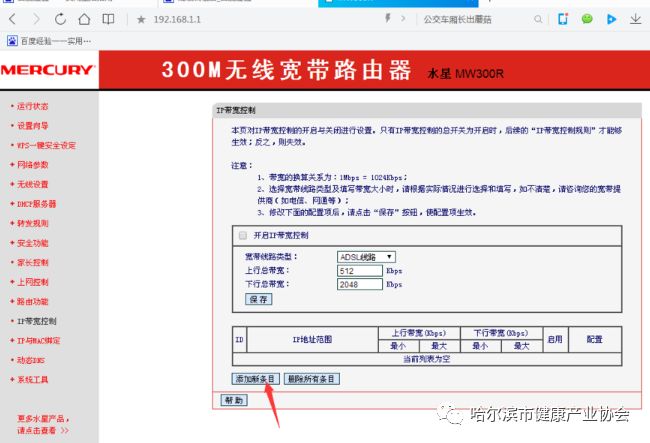Click the upstream bandwidth field showing 512
Image resolution: width=650 pixels, height=443 pixels.
tap(359, 271)
